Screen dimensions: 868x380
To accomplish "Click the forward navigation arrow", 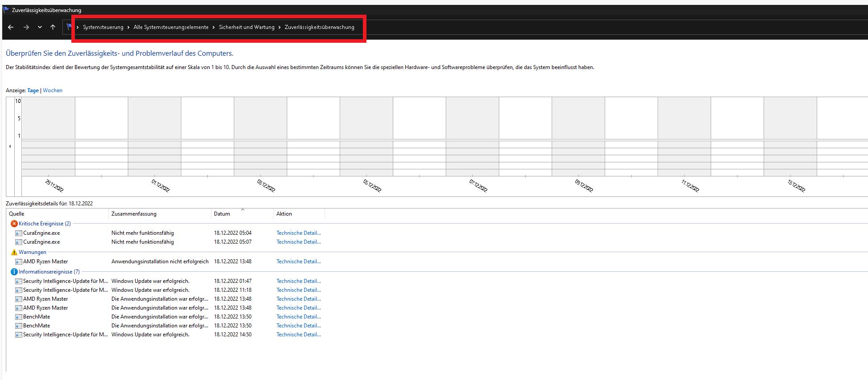I will click(x=26, y=27).
